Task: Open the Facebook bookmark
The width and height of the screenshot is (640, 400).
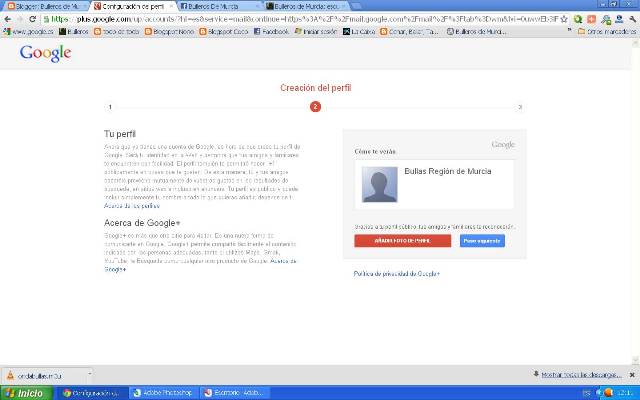Action: (x=271, y=31)
